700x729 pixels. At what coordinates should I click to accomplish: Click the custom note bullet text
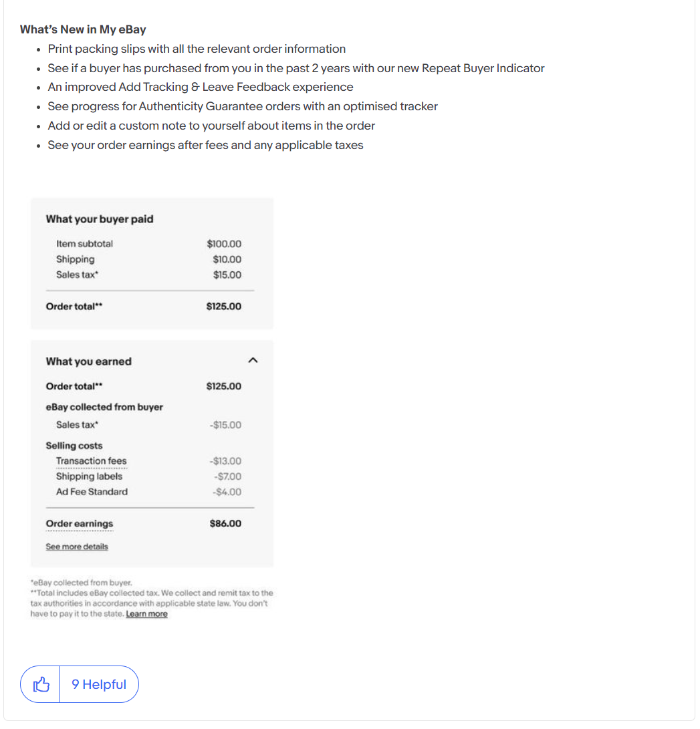[211, 126]
